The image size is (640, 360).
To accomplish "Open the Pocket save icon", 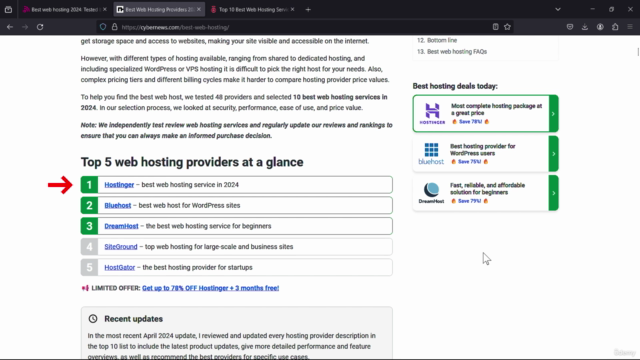I will click(x=570, y=27).
